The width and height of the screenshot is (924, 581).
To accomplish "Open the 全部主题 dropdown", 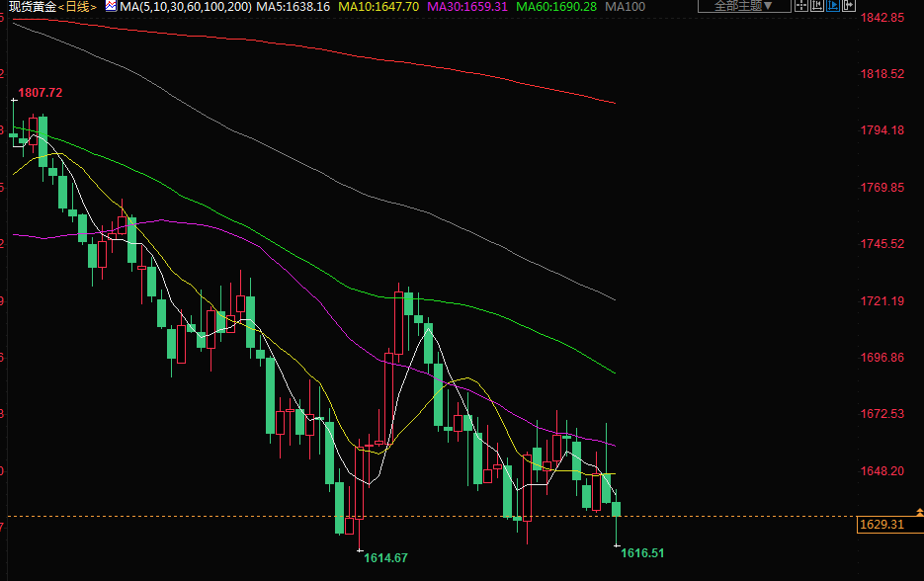I will coord(744,6).
